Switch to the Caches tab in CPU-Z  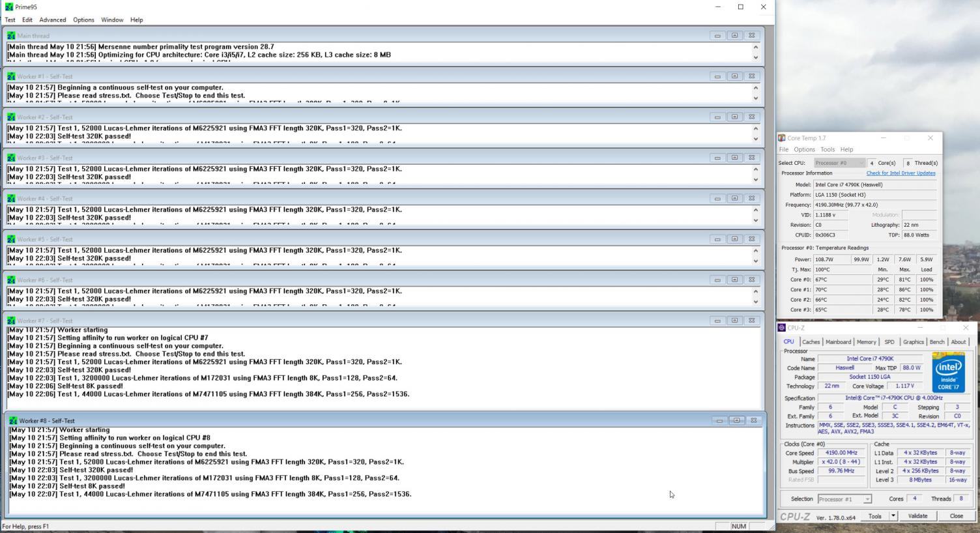point(811,342)
